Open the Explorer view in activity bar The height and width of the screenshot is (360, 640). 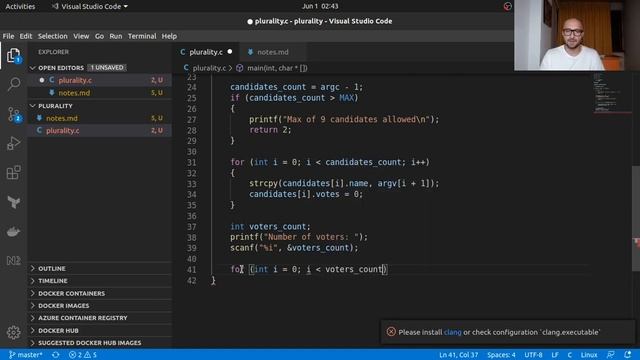tap(13, 56)
